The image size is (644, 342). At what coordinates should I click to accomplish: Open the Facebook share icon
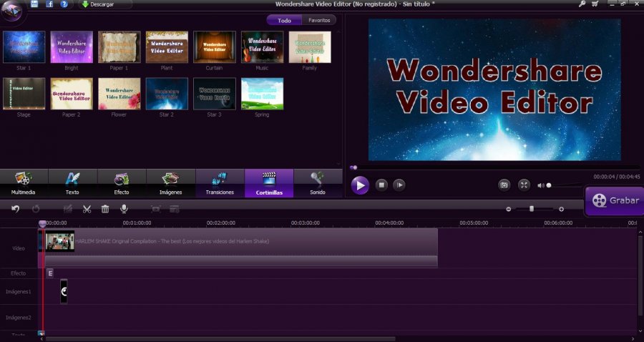tap(49, 4)
